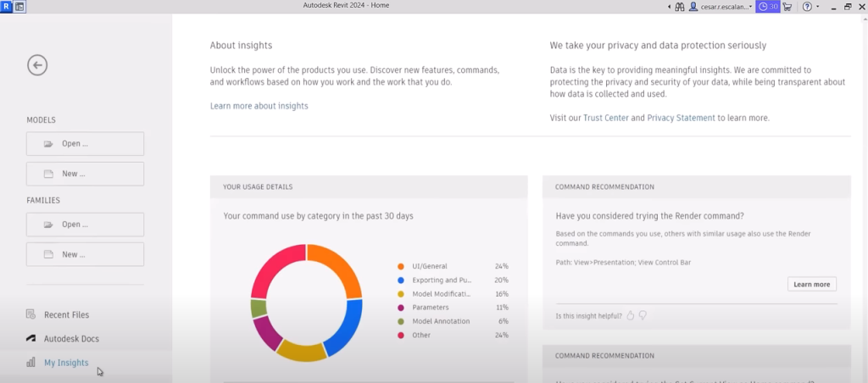Click New under FAMILIES
This screenshot has width=868, height=383.
point(86,254)
